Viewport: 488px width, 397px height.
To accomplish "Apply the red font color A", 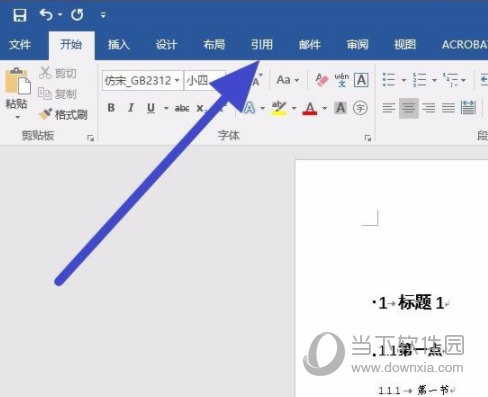I will (310, 108).
